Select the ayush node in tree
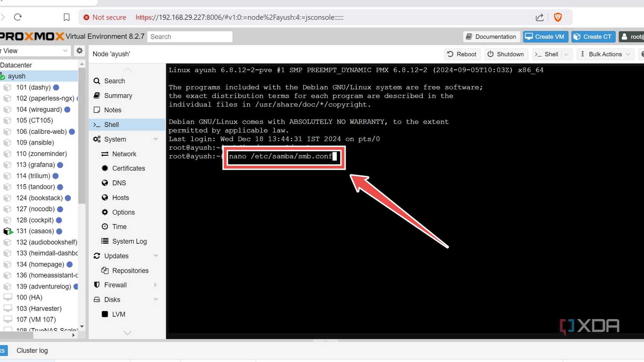The width and height of the screenshot is (644, 362). [39, 76]
